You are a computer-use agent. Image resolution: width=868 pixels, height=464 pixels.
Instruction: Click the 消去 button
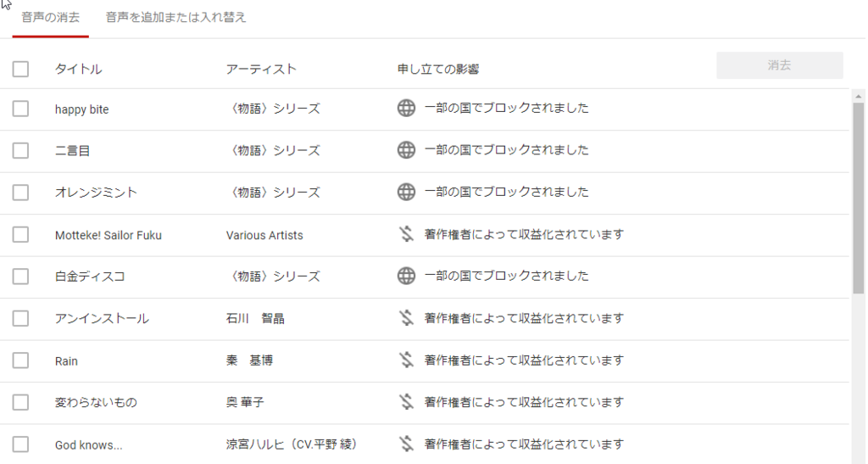click(x=780, y=65)
